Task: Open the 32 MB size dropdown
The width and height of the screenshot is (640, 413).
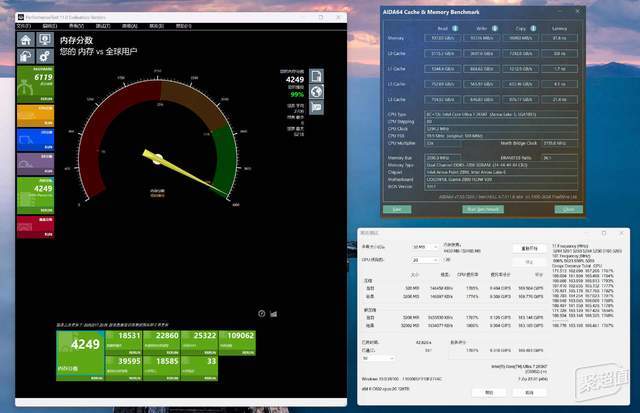Action: 424,247
